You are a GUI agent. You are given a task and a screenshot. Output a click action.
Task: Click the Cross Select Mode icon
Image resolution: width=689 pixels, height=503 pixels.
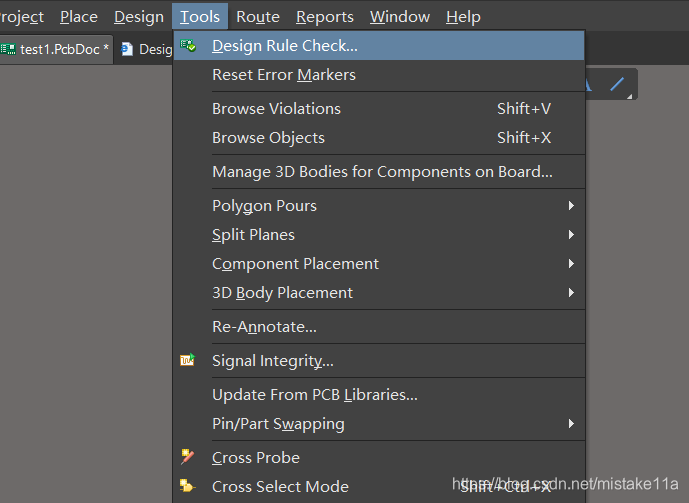point(188,487)
